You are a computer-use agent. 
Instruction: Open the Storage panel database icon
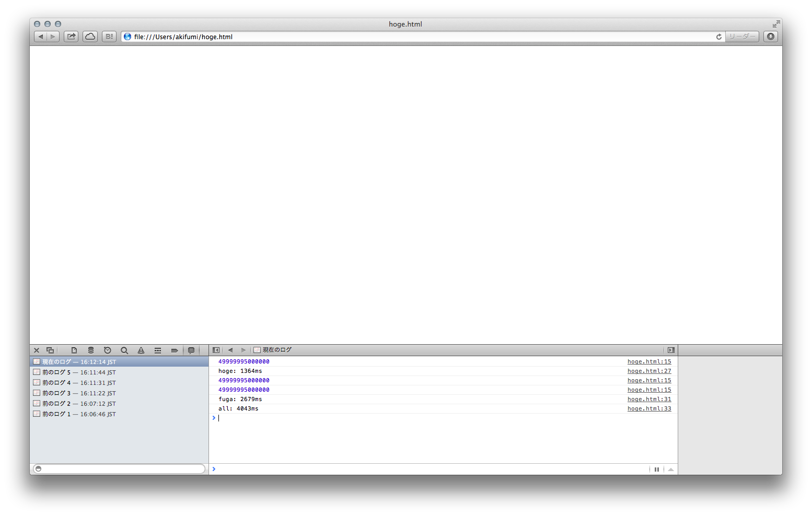coord(91,350)
